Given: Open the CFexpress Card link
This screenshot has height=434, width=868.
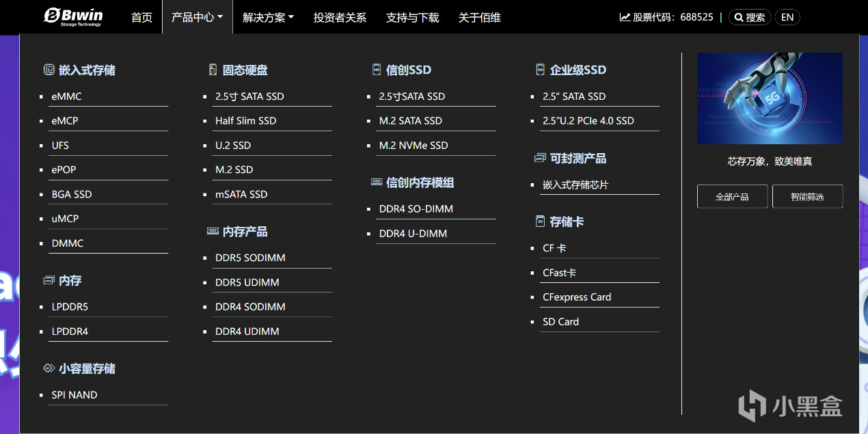Looking at the screenshot, I should click(577, 297).
